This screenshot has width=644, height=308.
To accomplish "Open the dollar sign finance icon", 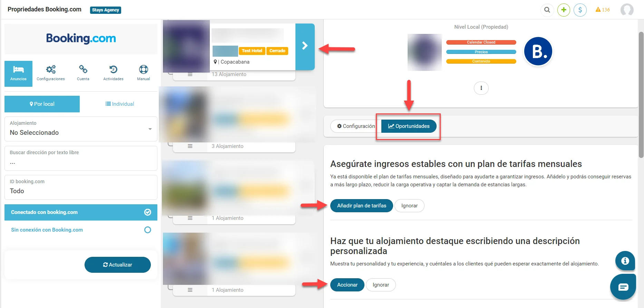I will (x=580, y=10).
